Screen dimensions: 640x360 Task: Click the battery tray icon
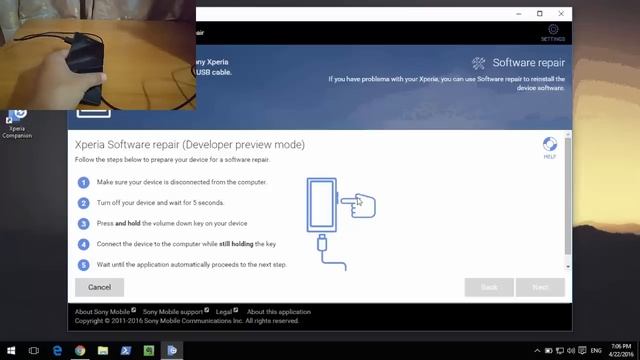coord(549,351)
